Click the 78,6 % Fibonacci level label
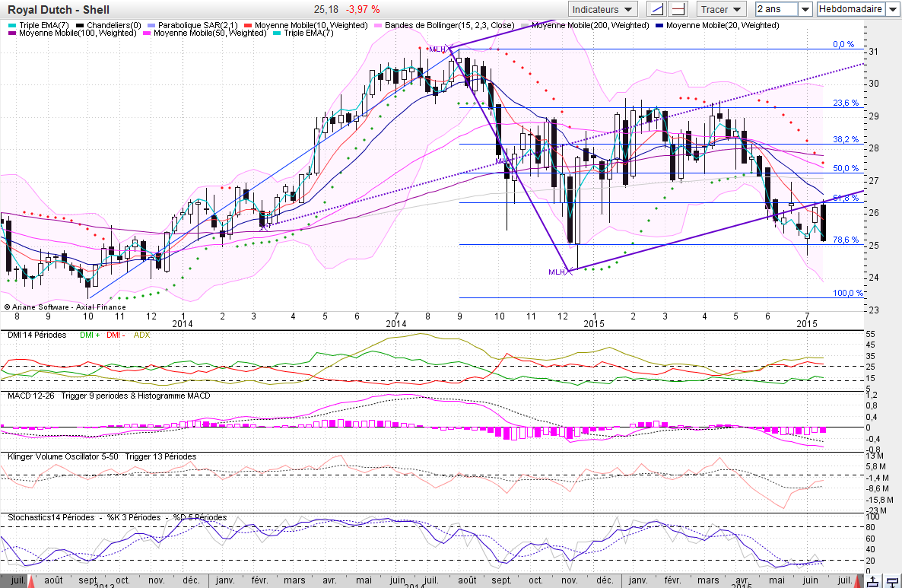The width and height of the screenshot is (902, 588). pyautogui.click(x=846, y=240)
